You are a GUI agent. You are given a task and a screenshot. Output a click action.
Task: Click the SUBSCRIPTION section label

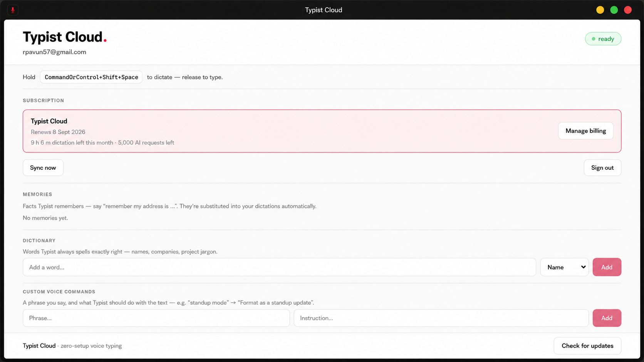pyautogui.click(x=44, y=100)
